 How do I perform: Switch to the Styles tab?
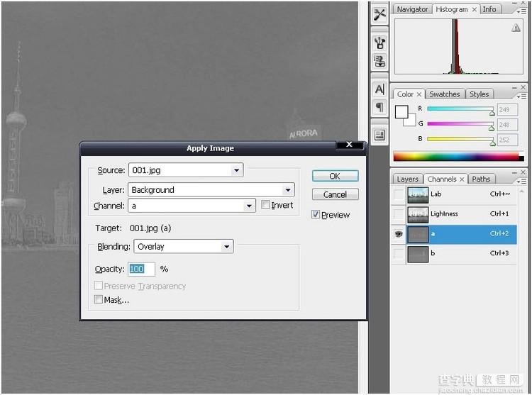coord(479,94)
